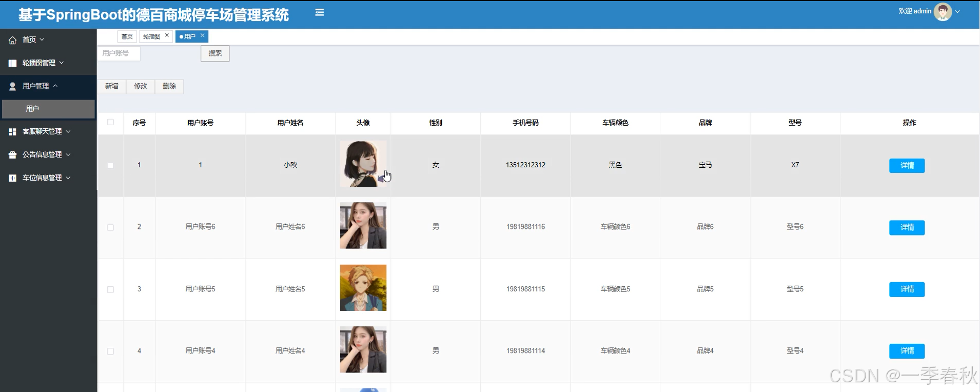Toggle the select-all checkbox in table header

[110, 122]
